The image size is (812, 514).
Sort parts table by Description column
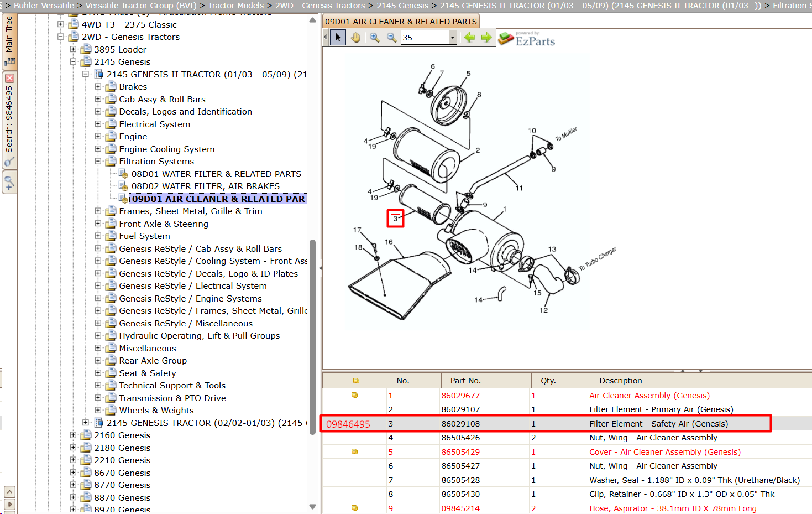click(700, 381)
